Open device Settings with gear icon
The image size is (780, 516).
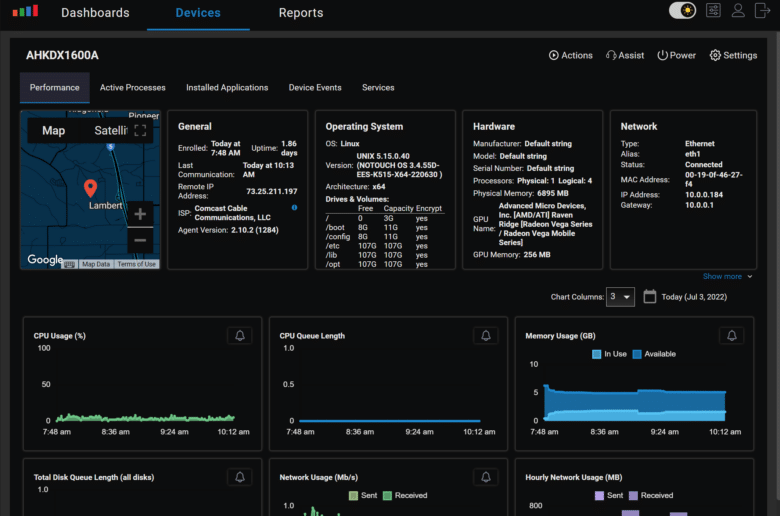(x=733, y=55)
